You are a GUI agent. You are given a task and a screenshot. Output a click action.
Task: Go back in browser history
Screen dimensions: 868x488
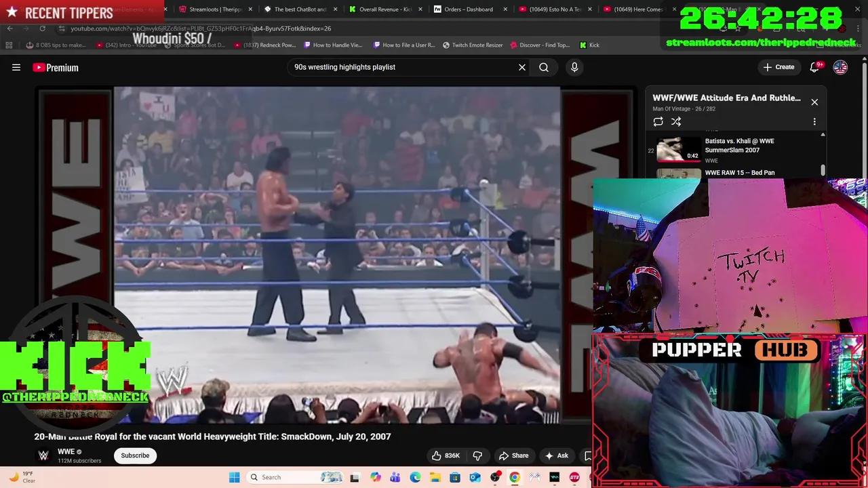coord(9,28)
